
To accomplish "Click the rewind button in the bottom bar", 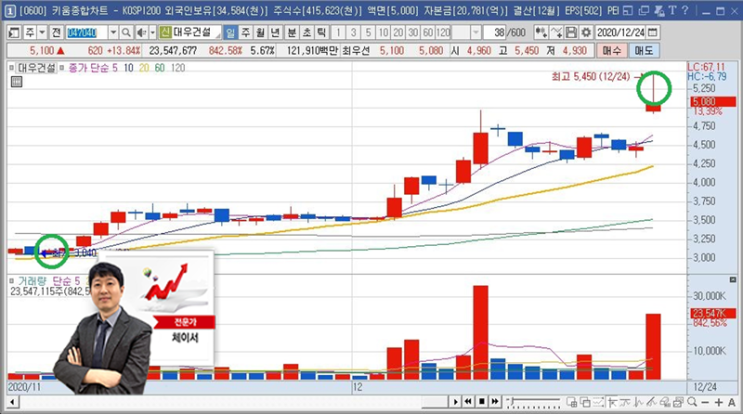I will coord(468,402).
